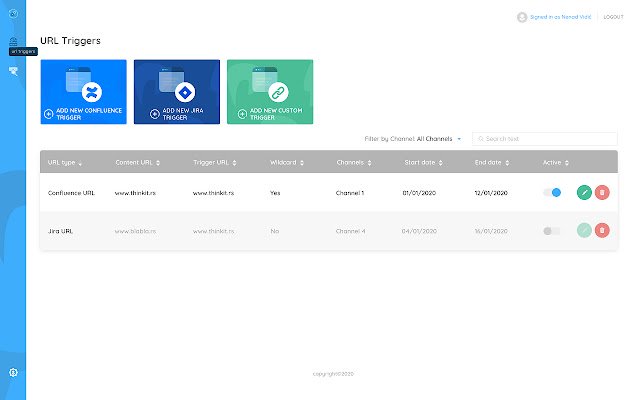The image size is (640, 400).
Task: Sort by Start date column
Action: 423,162
